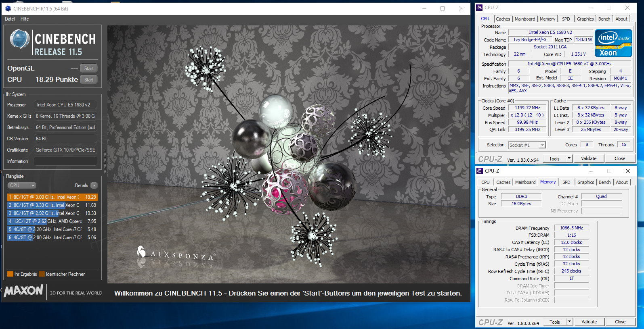Click Tools button in lower CPU-Z
The width and height of the screenshot is (644, 329).
point(555,322)
